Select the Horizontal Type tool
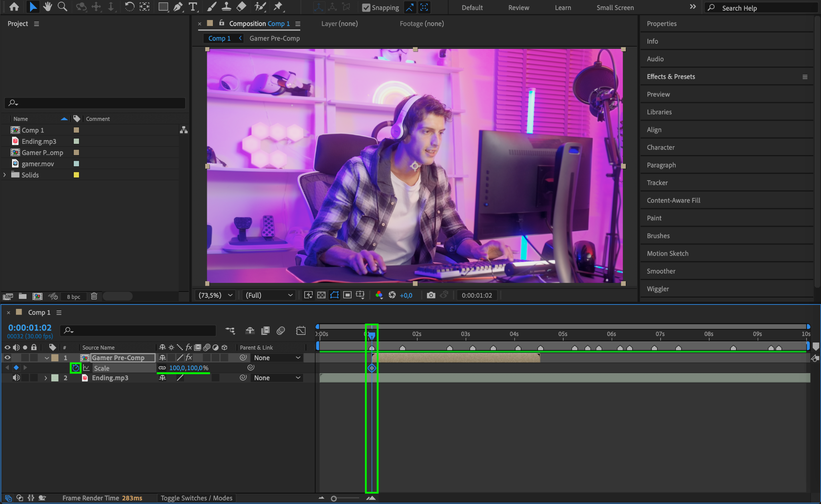Image resolution: width=821 pixels, height=504 pixels. point(193,7)
